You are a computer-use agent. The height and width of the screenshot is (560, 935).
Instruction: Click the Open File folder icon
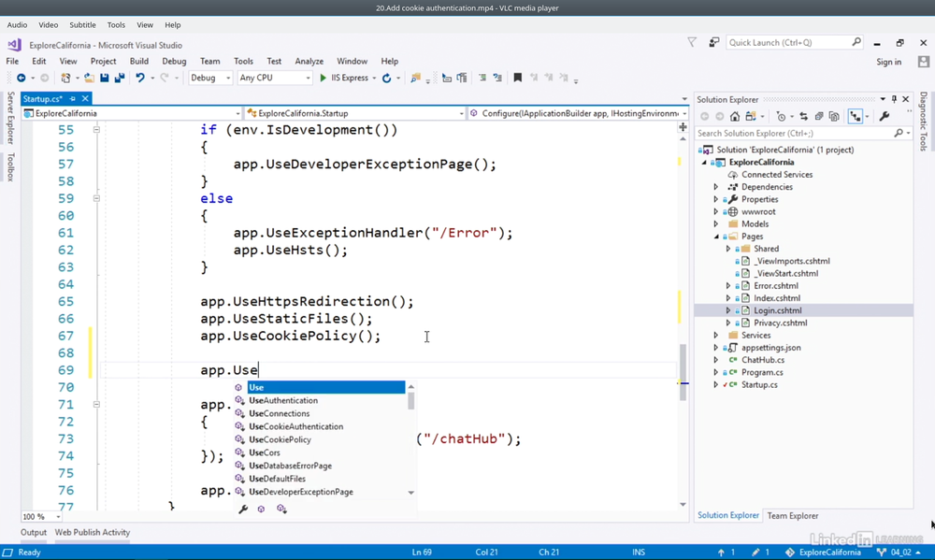[x=89, y=79]
